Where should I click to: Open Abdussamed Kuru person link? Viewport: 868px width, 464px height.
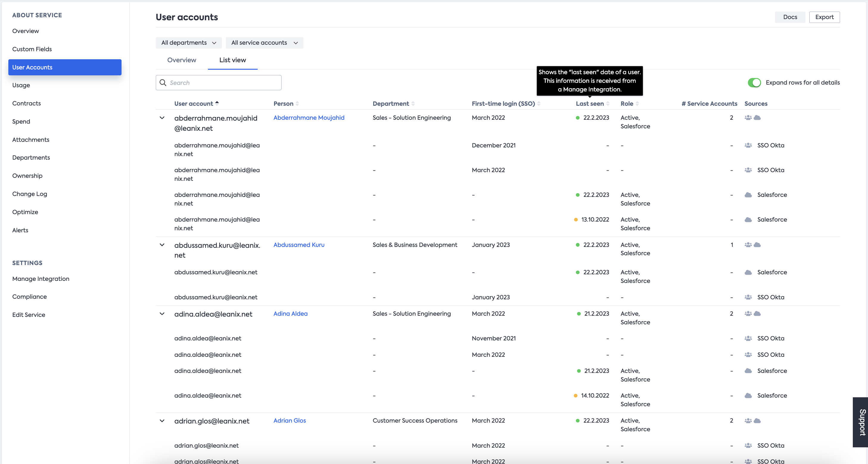(298, 245)
